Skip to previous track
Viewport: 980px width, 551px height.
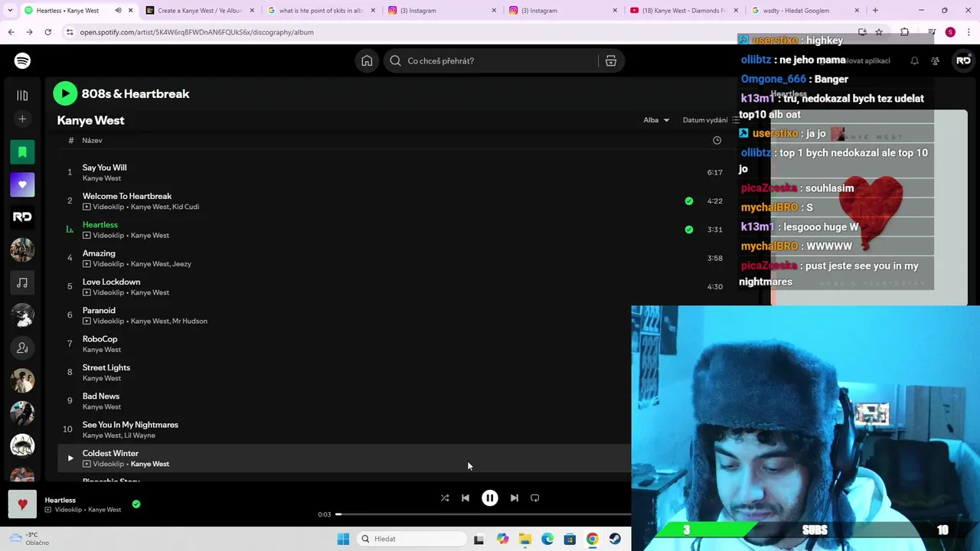465,498
